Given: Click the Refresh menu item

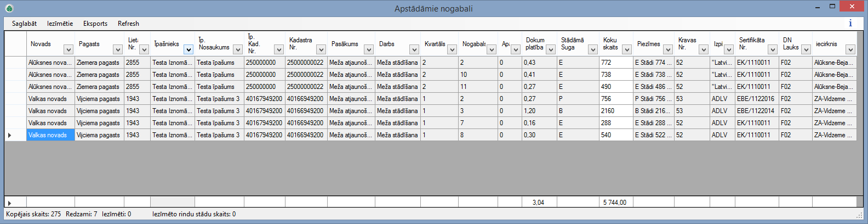Looking at the screenshot, I should [x=128, y=24].
